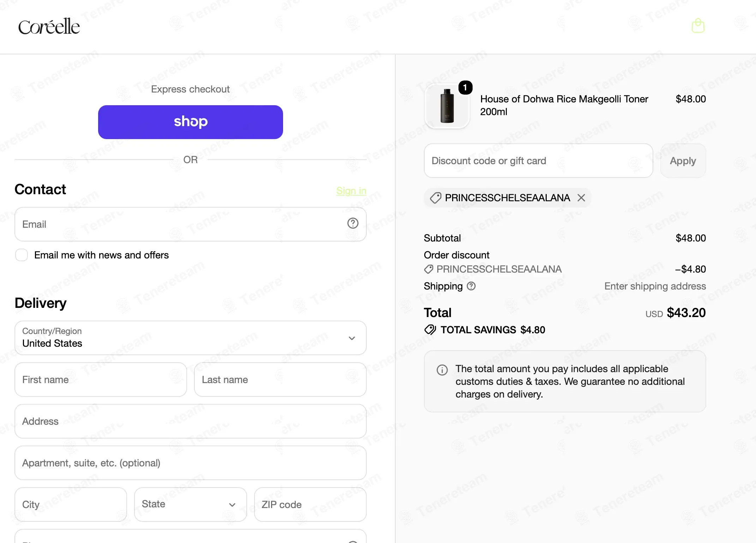Click the Sign in link

click(x=351, y=191)
